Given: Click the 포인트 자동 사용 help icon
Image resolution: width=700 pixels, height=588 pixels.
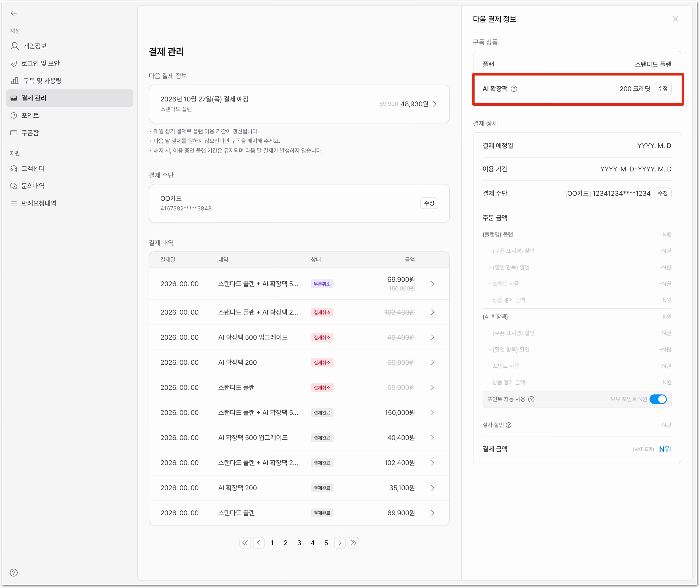Looking at the screenshot, I should coord(531,399).
